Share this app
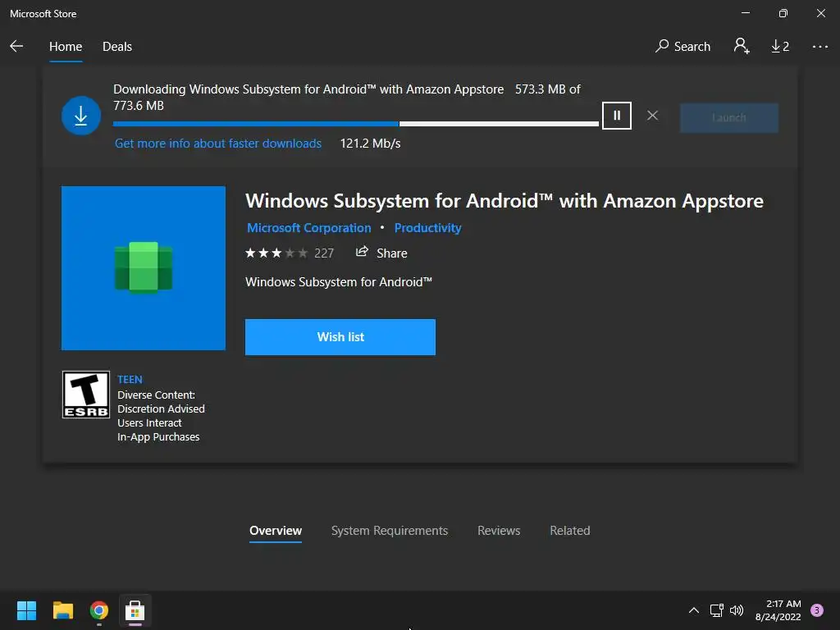 click(x=381, y=253)
